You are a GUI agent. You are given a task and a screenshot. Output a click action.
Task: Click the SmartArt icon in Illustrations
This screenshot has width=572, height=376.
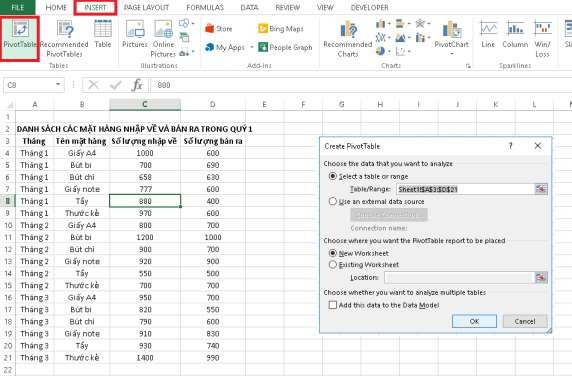(185, 37)
